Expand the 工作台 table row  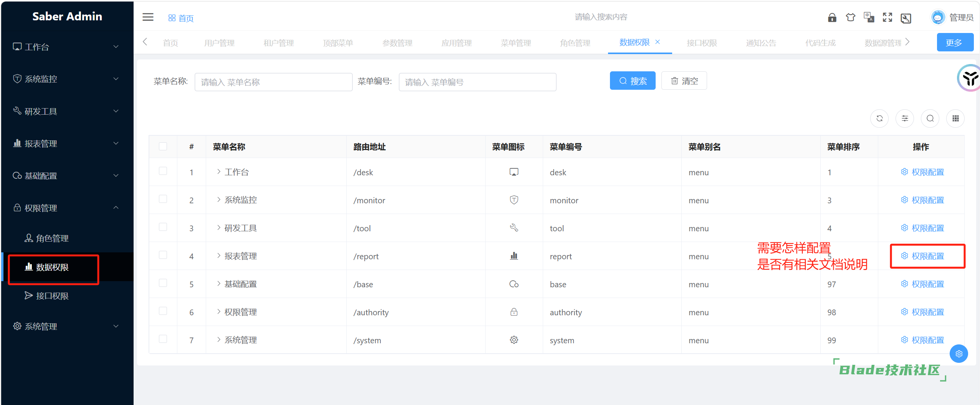tap(218, 172)
